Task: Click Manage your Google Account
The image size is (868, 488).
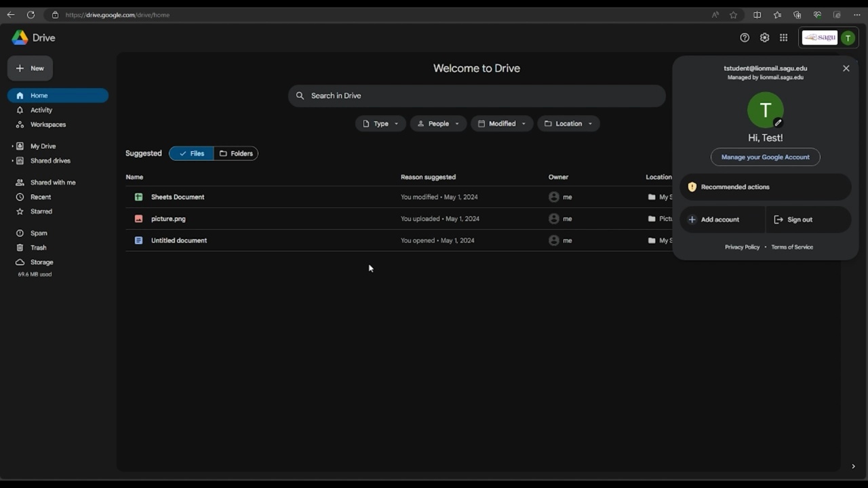Action: click(x=766, y=157)
